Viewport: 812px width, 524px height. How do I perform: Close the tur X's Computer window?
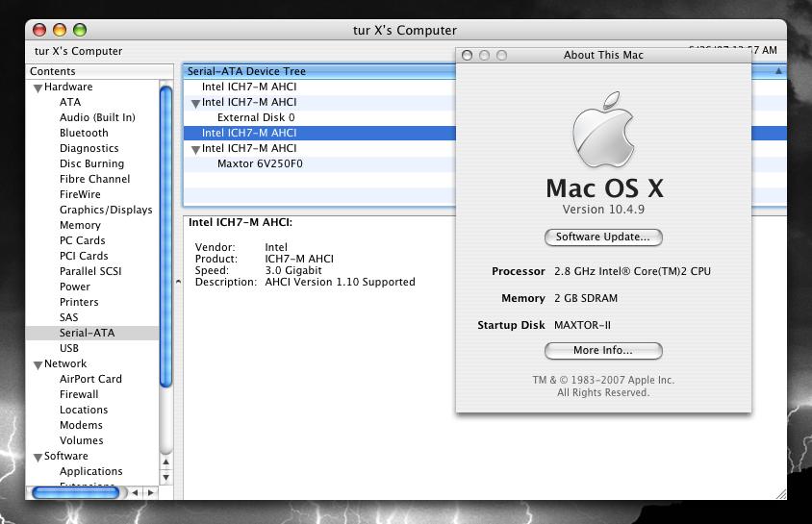(39, 30)
